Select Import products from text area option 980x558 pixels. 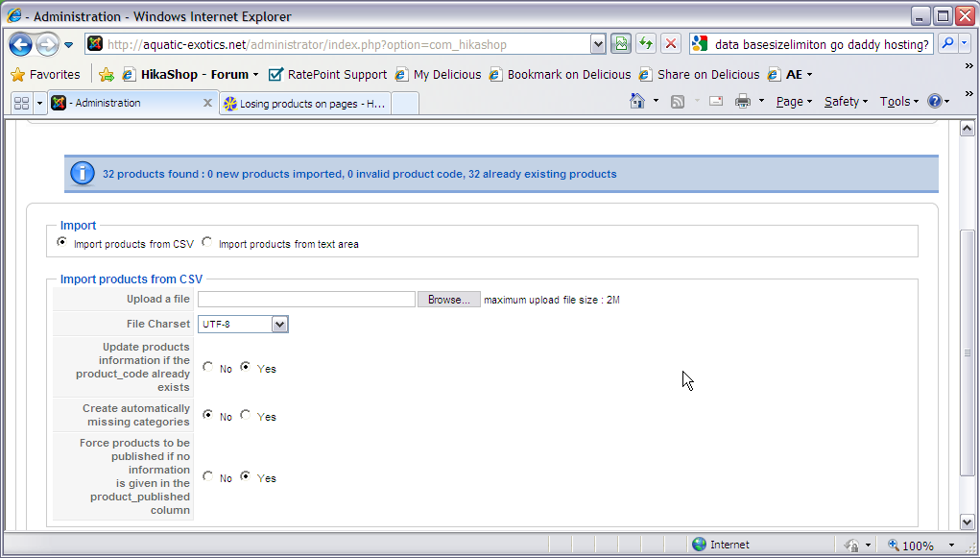tap(207, 241)
